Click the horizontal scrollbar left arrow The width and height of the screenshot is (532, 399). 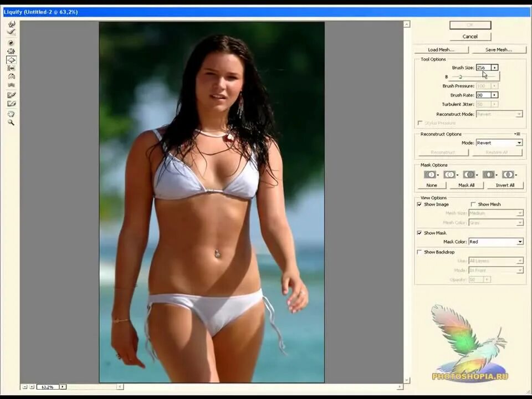click(120, 387)
